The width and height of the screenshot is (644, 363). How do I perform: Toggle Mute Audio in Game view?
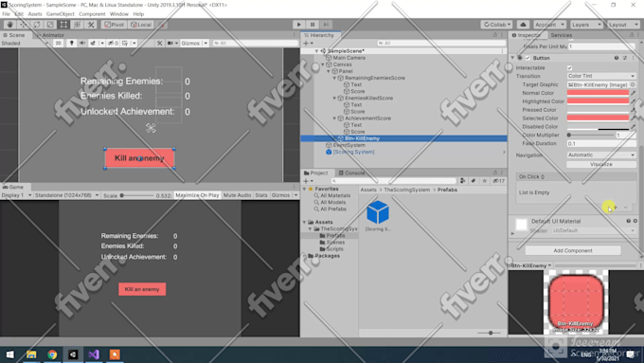237,195
